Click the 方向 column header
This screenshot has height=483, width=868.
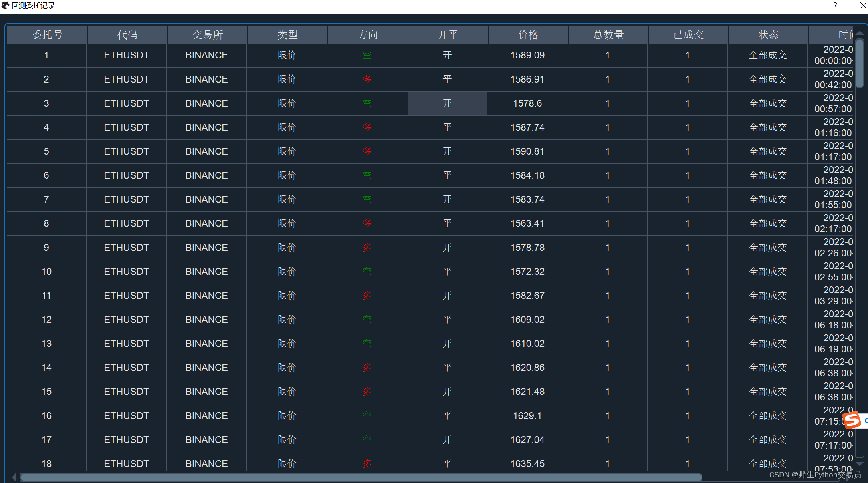[x=367, y=35]
